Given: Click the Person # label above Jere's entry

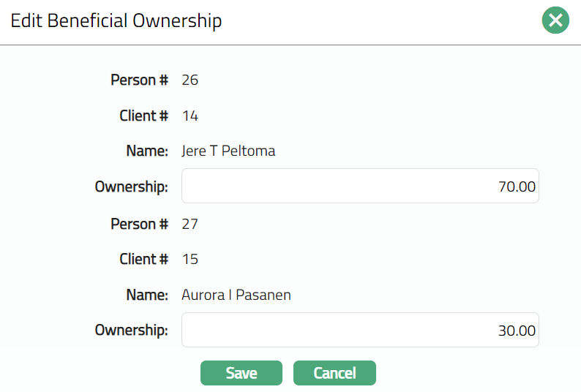Looking at the screenshot, I should (x=139, y=80).
